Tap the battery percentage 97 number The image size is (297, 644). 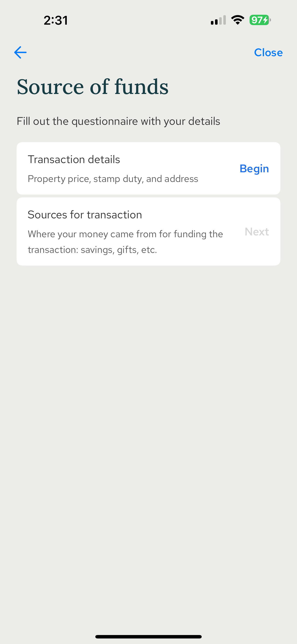tap(256, 20)
